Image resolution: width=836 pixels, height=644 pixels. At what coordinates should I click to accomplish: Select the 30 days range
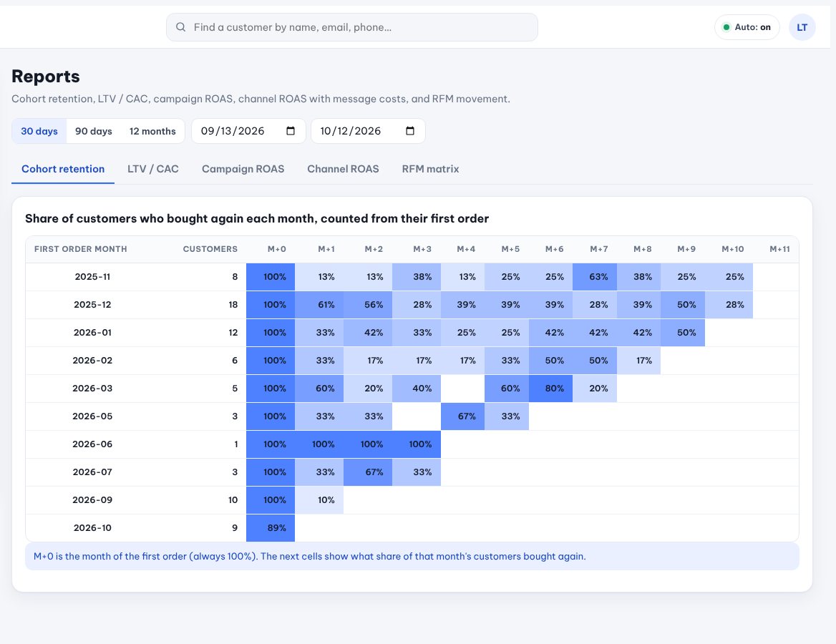[x=39, y=131]
